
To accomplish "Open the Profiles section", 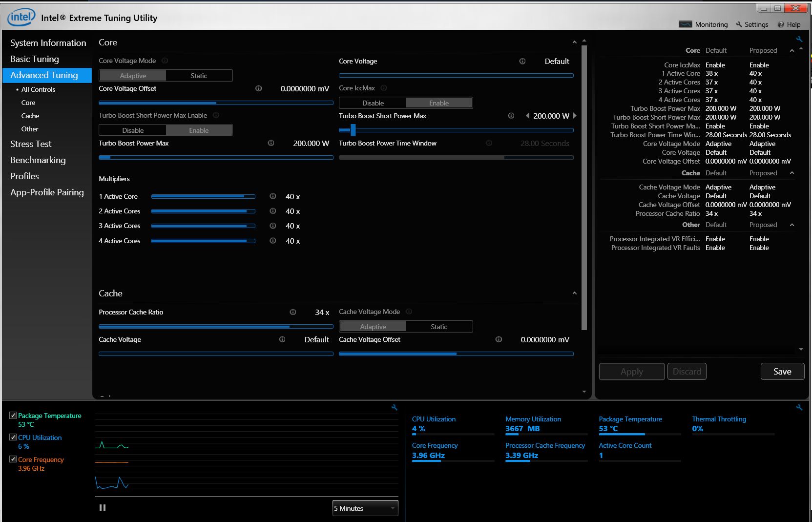I will 25,176.
